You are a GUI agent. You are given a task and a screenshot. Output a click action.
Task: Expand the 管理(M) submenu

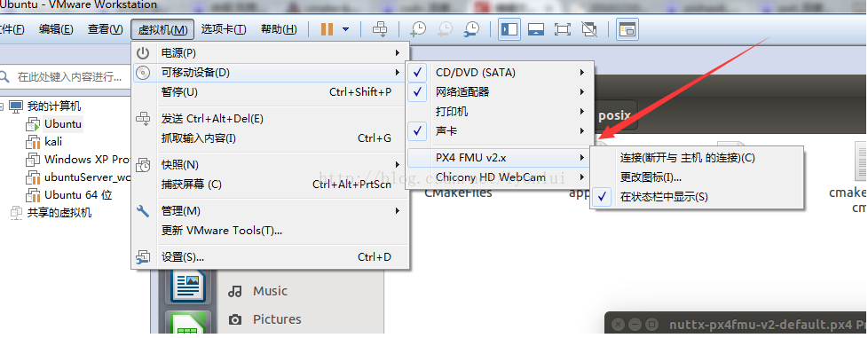pyautogui.click(x=270, y=211)
